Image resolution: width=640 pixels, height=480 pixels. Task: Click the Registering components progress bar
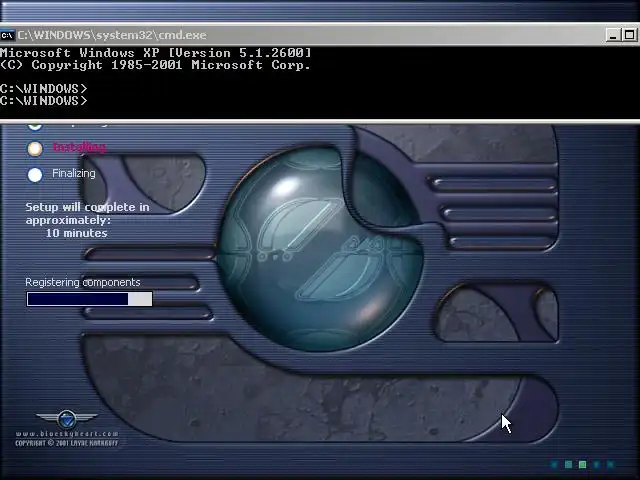(89, 299)
